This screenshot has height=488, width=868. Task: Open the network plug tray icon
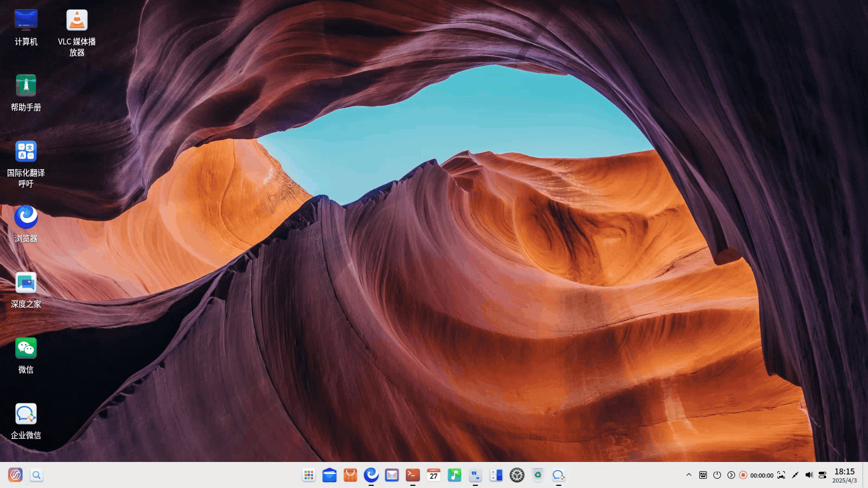coord(795,475)
